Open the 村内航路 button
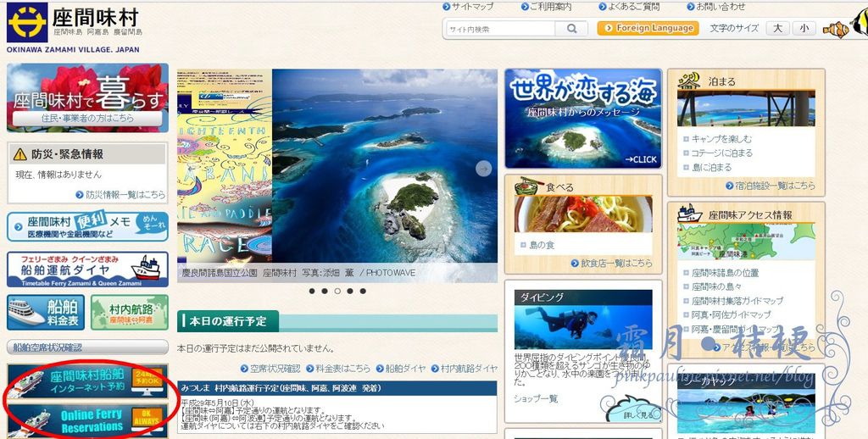 pyautogui.click(x=130, y=312)
